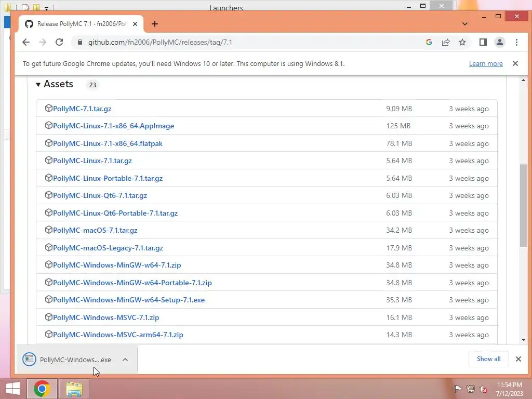Close the Release PollyMC 7.1 tab
The image size is (532, 399).
[135, 24]
